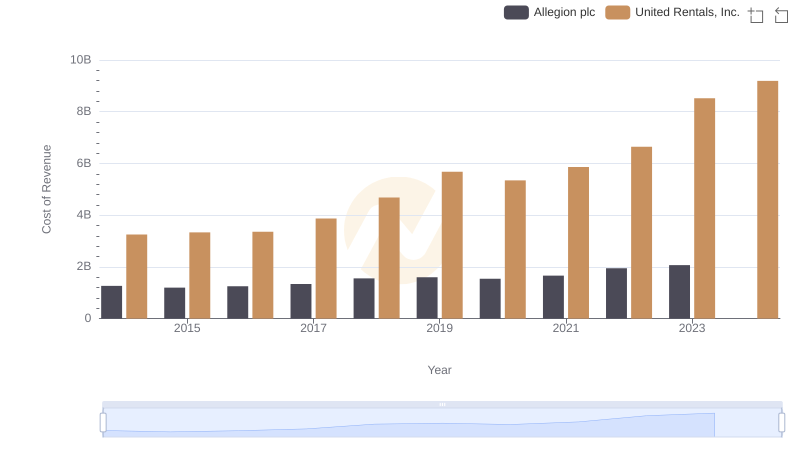Click the 2021 Allegion plc bar

coord(553,297)
